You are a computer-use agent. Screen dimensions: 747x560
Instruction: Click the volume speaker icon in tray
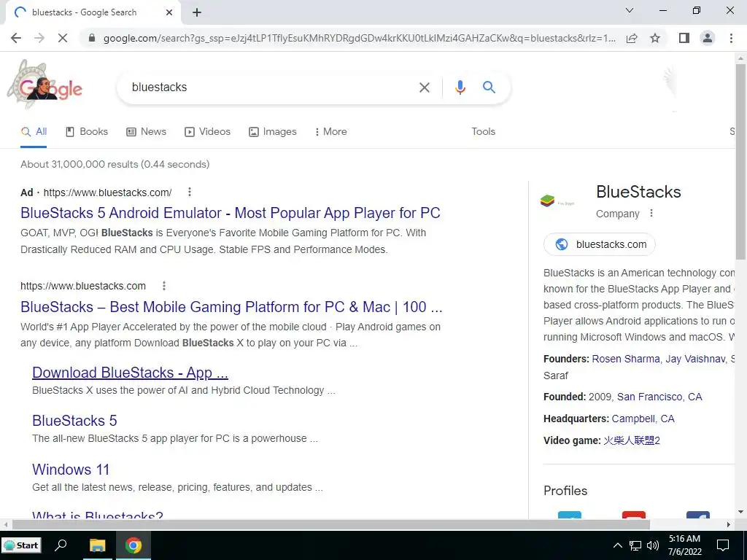(x=653, y=545)
